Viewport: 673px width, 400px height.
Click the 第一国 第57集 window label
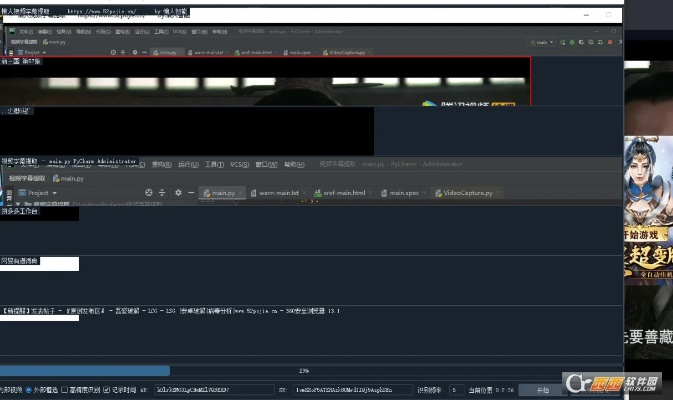point(21,61)
